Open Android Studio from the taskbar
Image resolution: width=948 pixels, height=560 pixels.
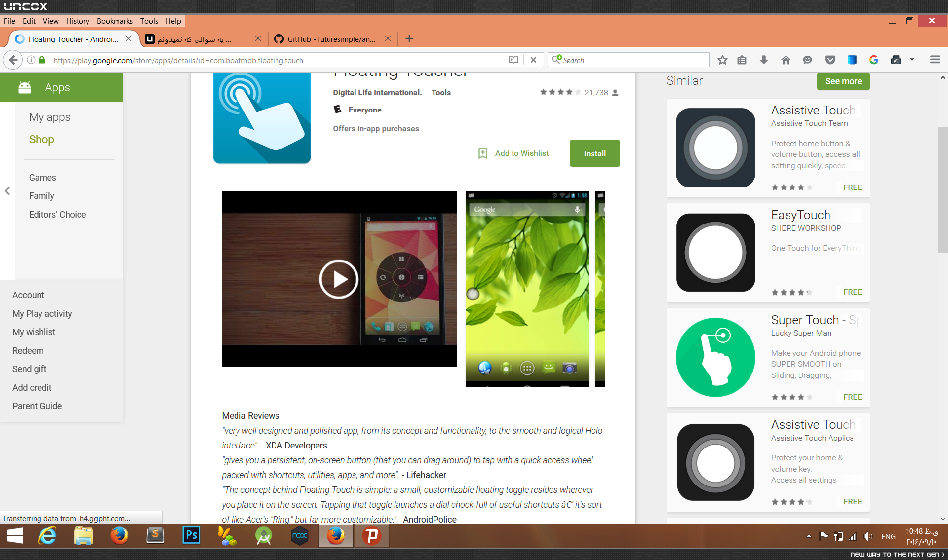[264, 536]
